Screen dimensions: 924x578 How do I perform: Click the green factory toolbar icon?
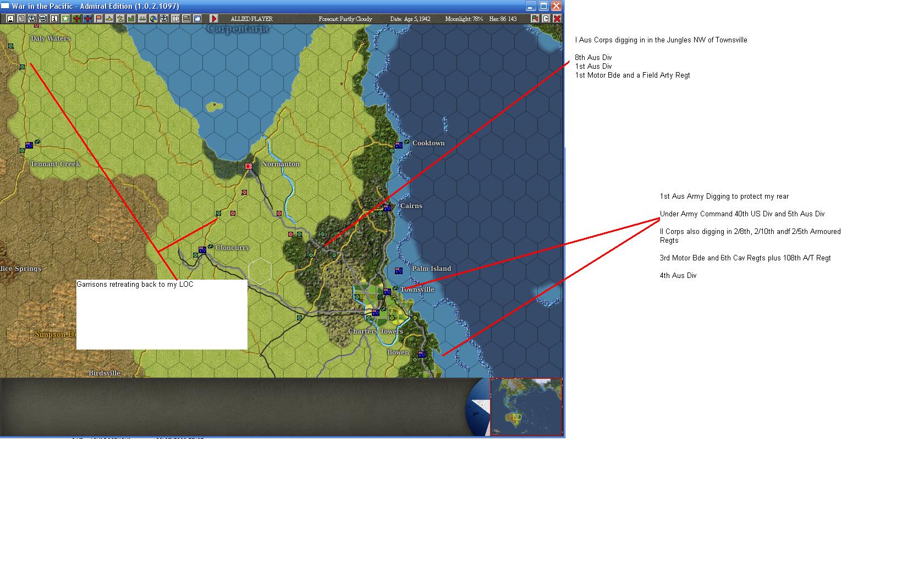tap(131, 19)
